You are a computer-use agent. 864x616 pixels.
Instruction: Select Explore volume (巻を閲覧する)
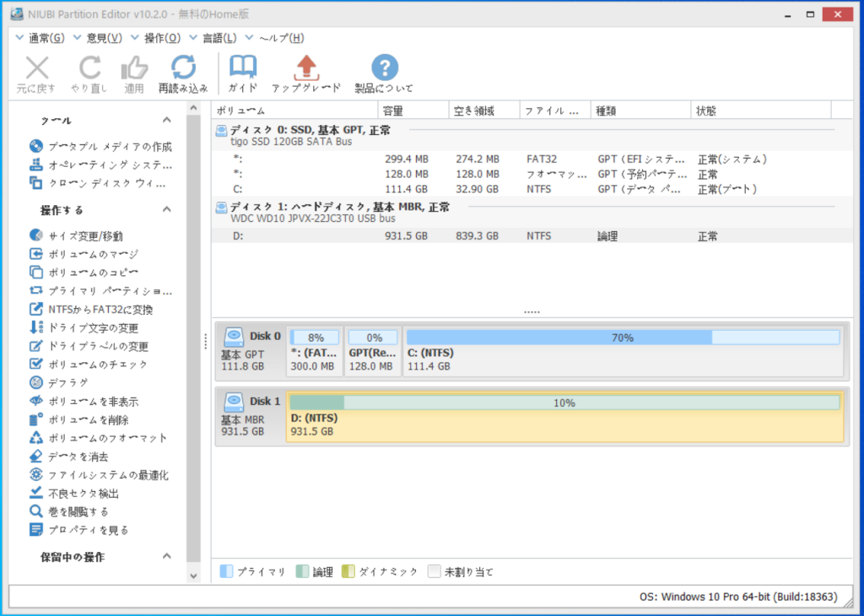tap(69, 511)
